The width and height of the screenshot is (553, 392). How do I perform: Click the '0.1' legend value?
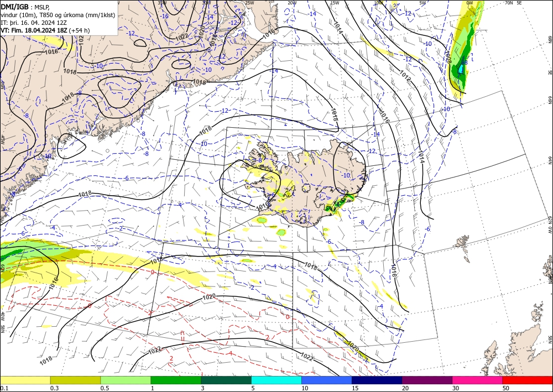[4, 388]
